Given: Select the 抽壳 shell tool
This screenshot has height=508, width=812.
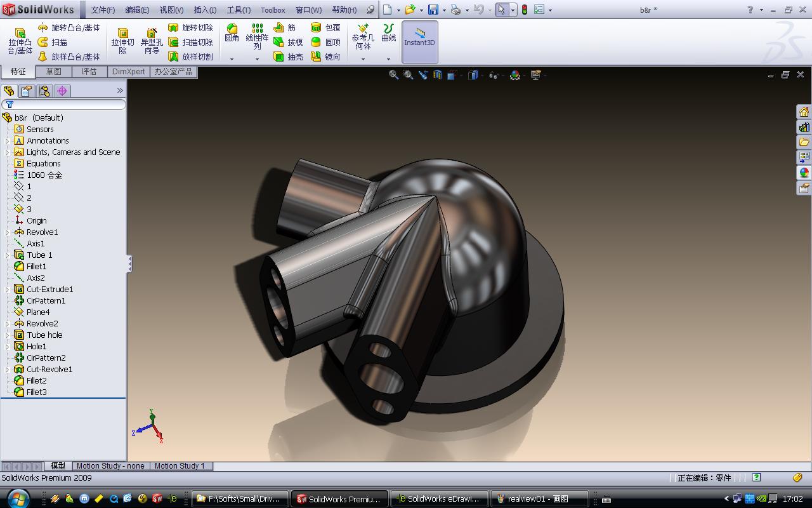Looking at the screenshot, I should click(288, 57).
